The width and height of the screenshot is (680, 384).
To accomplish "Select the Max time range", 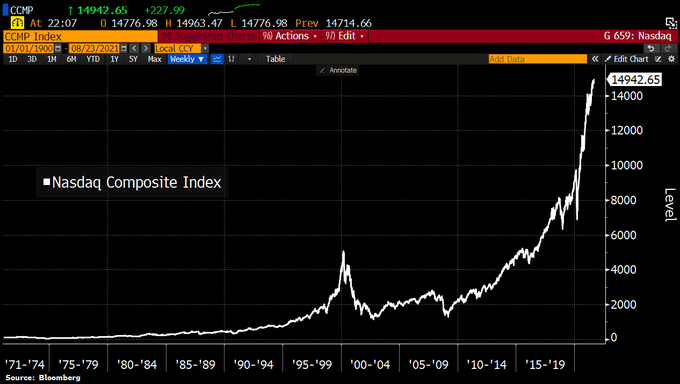I will [x=154, y=59].
